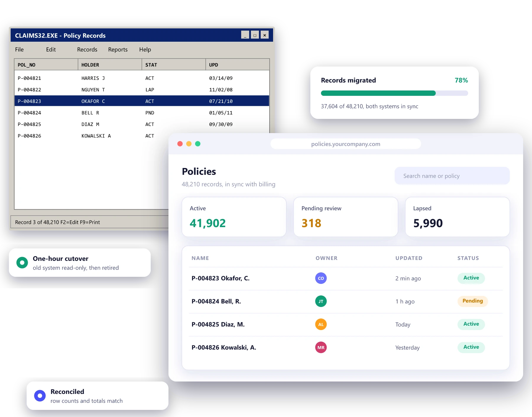Click the Pending status badge for Bell
This screenshot has width=532, height=417.
click(x=473, y=301)
